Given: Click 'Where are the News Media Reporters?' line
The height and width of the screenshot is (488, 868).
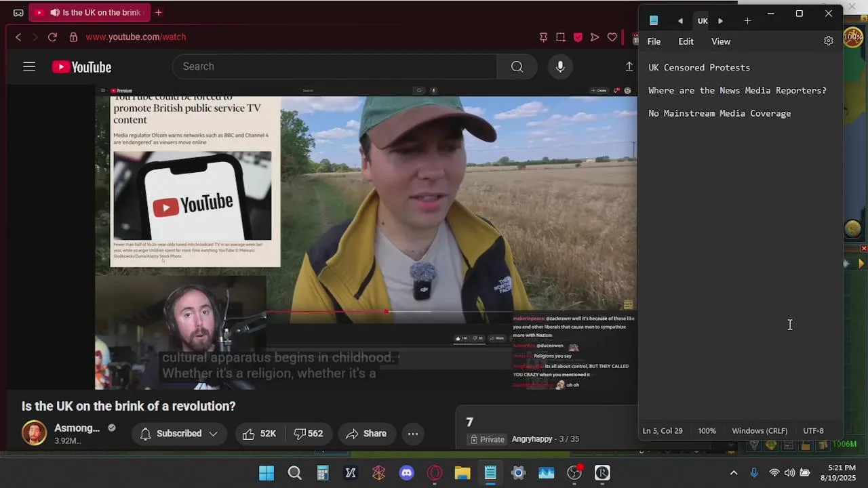Looking at the screenshot, I should click(737, 91).
